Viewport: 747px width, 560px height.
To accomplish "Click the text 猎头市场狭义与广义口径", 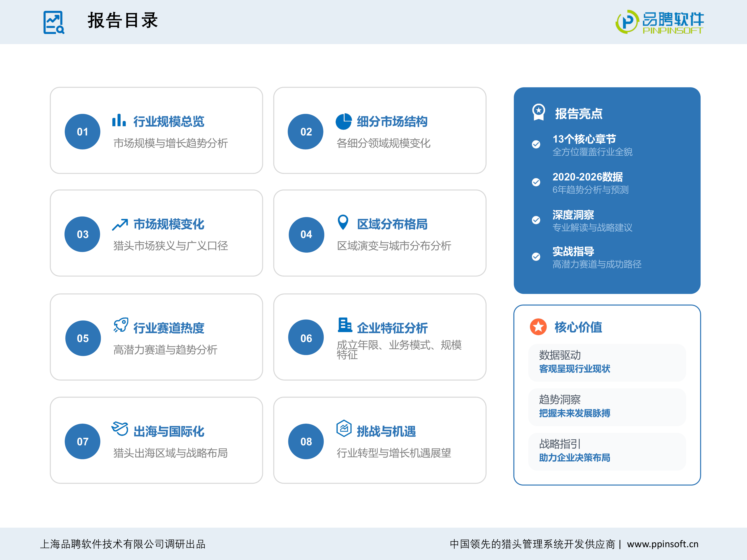I will (171, 246).
